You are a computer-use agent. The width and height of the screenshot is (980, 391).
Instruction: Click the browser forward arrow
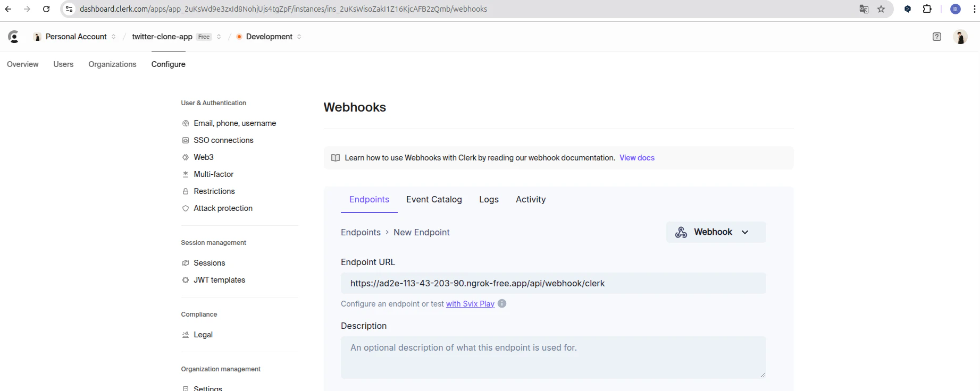pos(27,9)
